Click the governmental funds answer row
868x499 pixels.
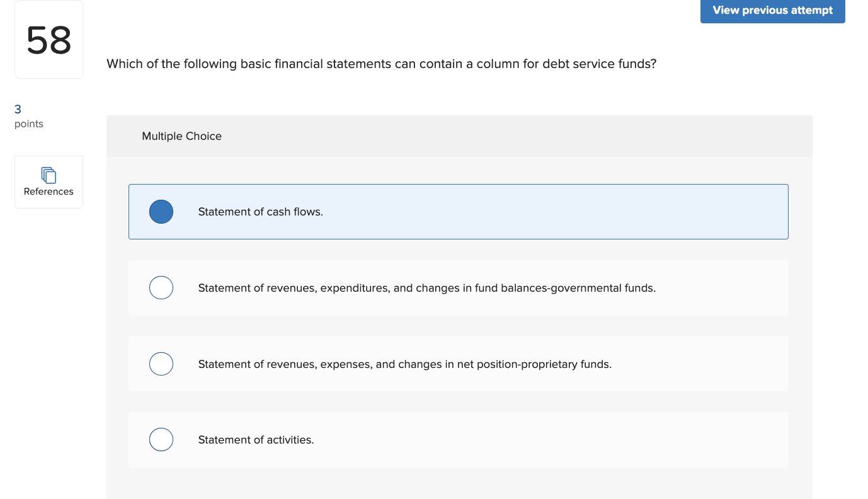click(458, 287)
